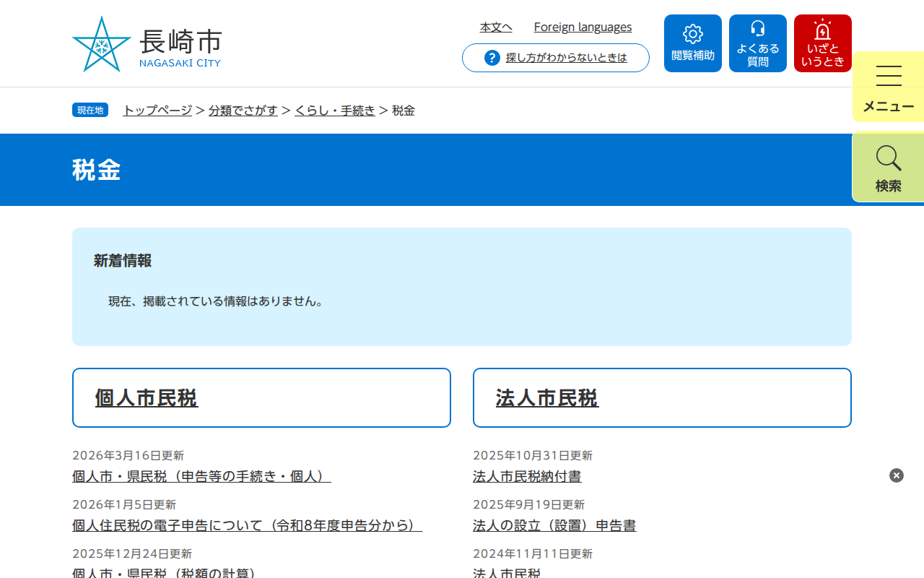The height and width of the screenshot is (578, 924).
Task: Click the 税金 page title
Action: [96, 170]
